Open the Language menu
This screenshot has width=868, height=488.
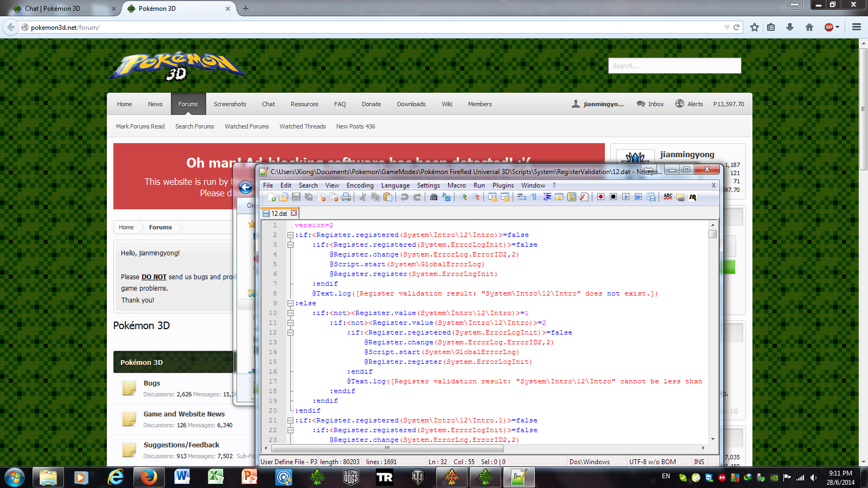coord(395,185)
